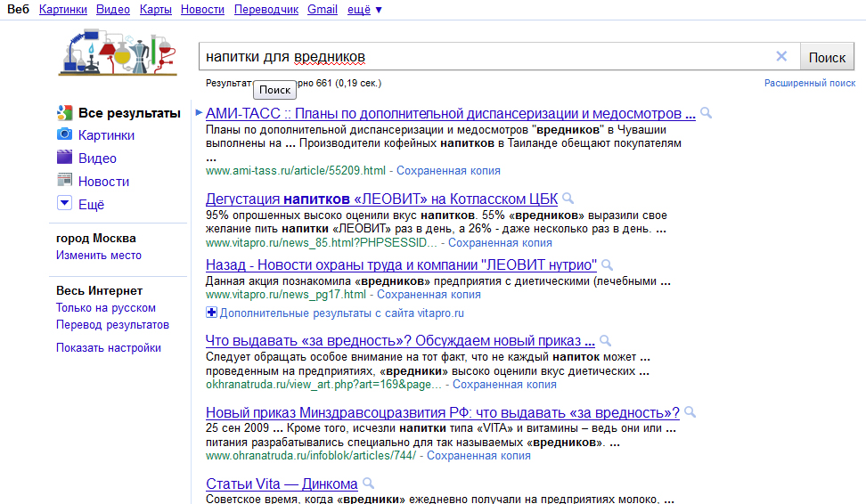Expand additional results plus icon for vitapro.ru
Image resolution: width=866 pixels, height=504 pixels.
coord(211,313)
